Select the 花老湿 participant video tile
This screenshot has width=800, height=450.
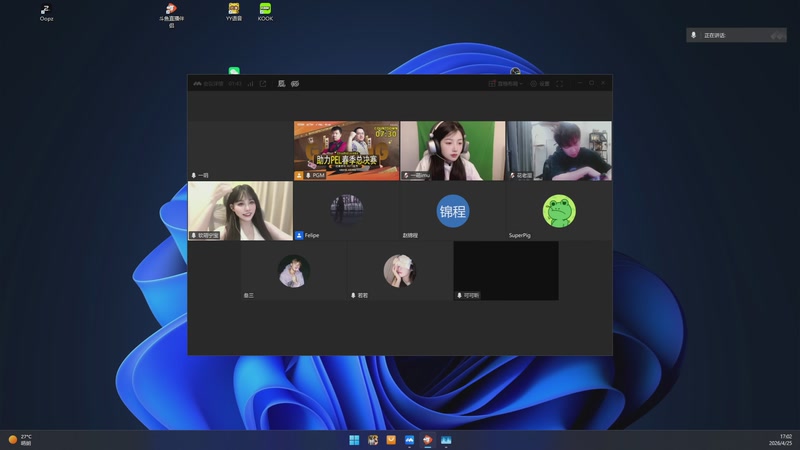click(x=559, y=151)
